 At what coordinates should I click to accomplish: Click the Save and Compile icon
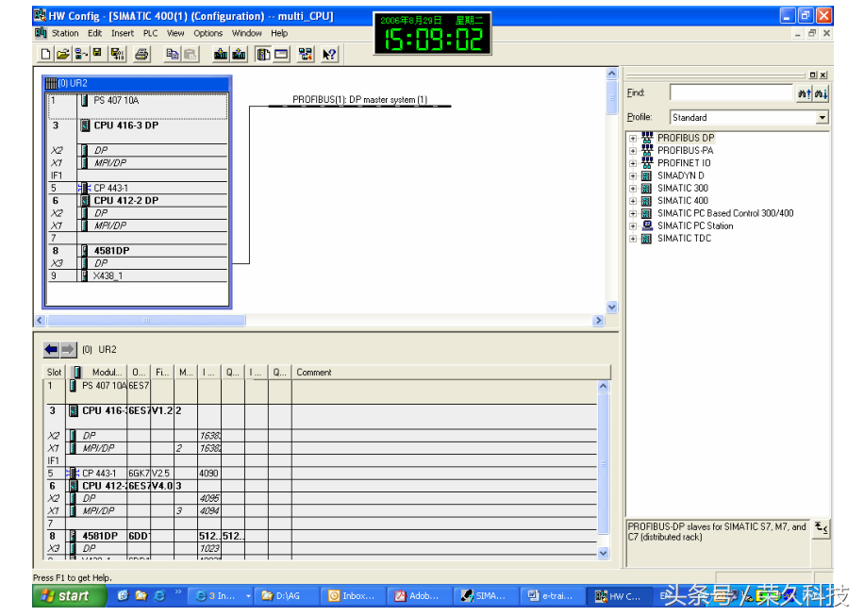click(117, 55)
